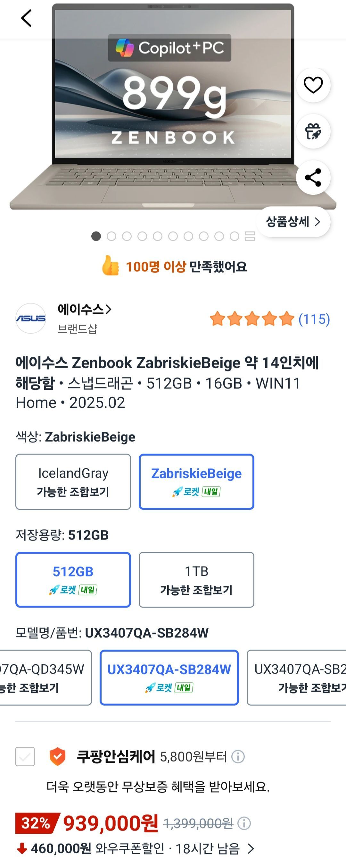Image resolution: width=346 pixels, height=868 pixels.
Task: Choose the 512GB storage option
Action: pos(73,580)
